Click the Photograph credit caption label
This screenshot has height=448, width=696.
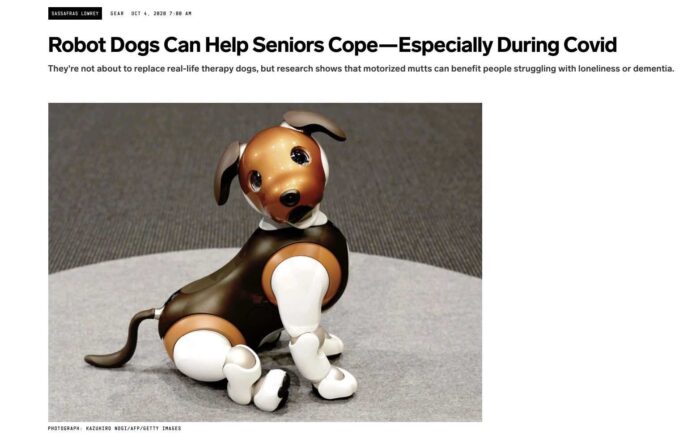[64, 428]
